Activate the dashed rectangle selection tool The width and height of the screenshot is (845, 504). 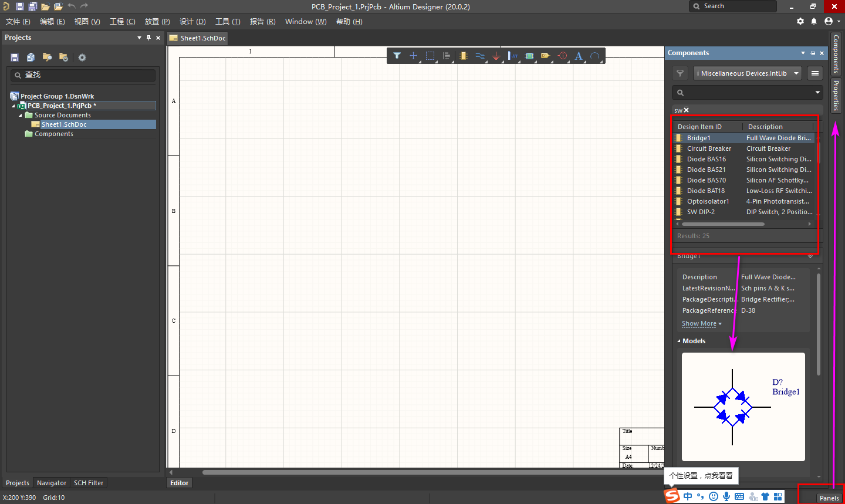[430, 56]
